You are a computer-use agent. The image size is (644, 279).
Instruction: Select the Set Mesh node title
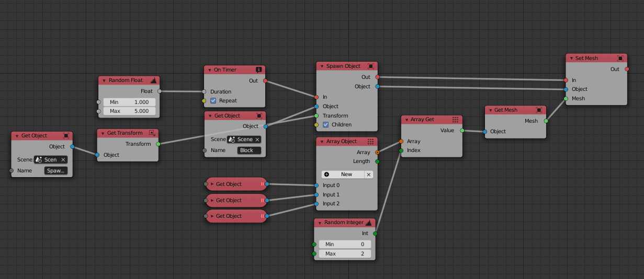586,59
